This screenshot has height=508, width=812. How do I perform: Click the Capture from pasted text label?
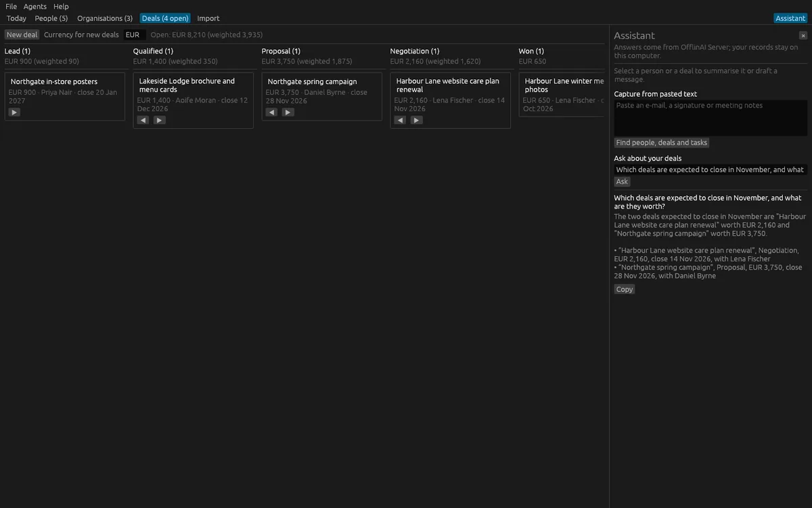tap(656, 94)
